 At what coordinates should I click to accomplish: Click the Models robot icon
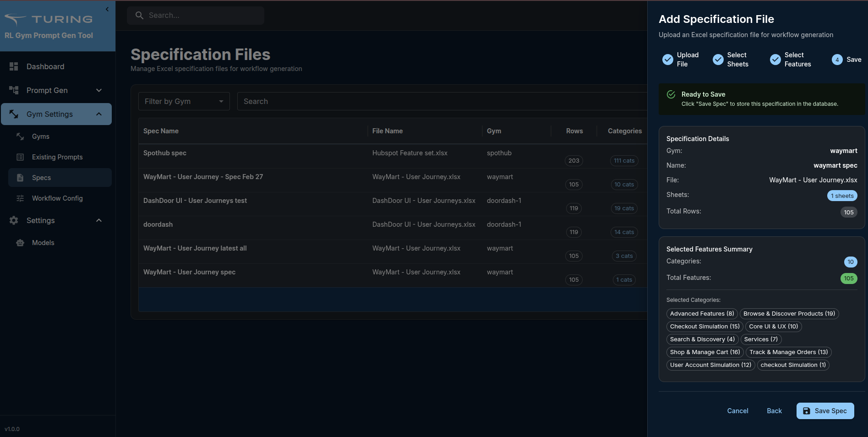coord(20,243)
